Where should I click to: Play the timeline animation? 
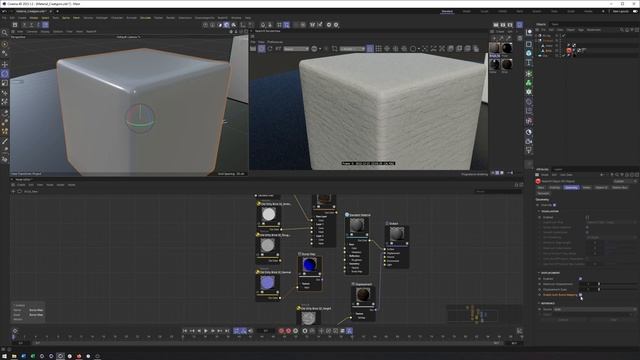[206, 331]
